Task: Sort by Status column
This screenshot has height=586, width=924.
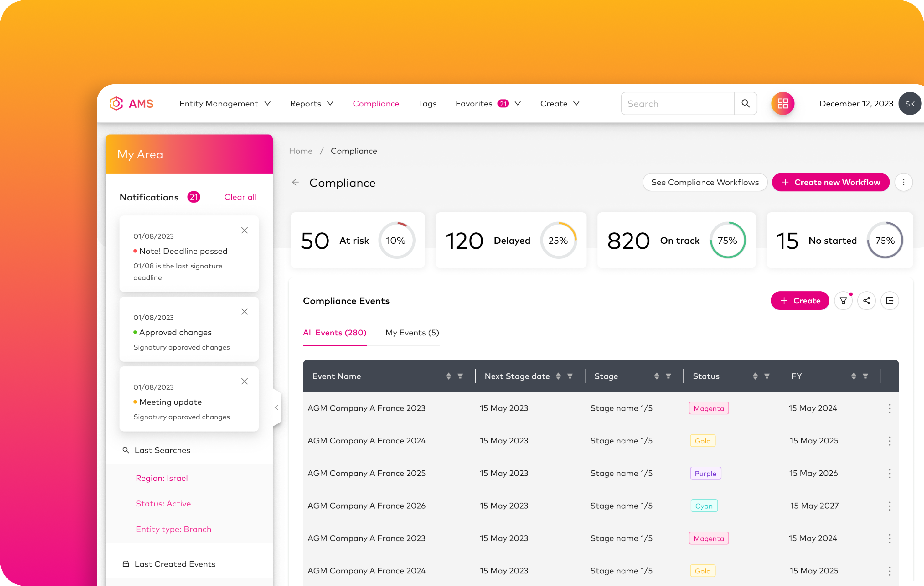Action: click(755, 376)
